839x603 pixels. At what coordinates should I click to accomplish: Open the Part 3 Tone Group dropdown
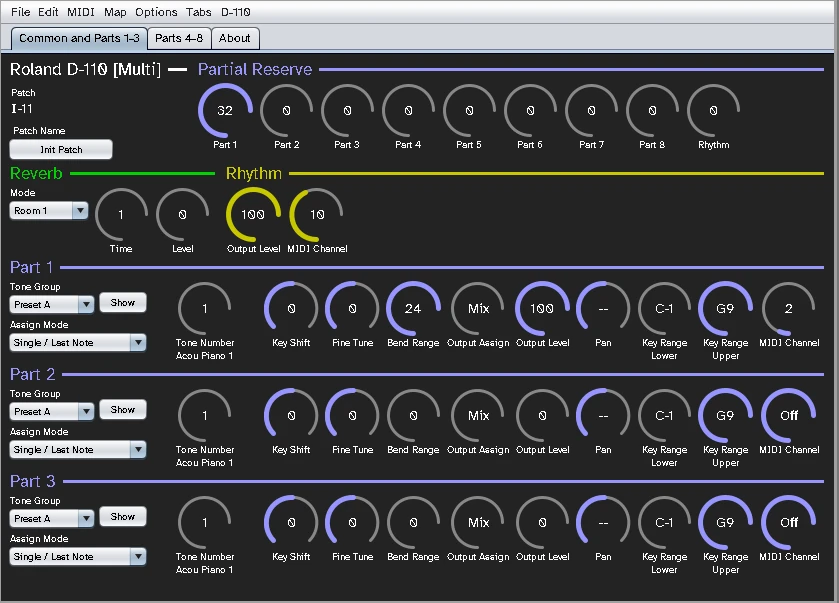tap(52, 518)
